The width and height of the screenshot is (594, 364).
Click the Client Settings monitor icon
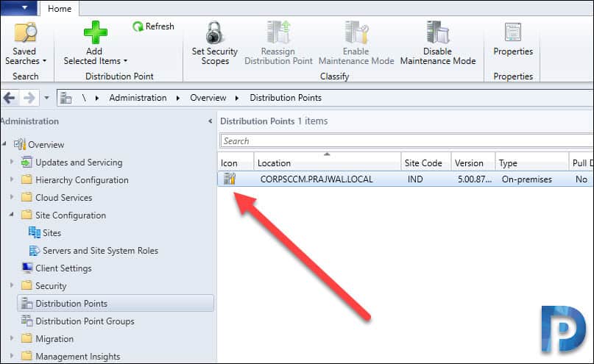pos(27,268)
